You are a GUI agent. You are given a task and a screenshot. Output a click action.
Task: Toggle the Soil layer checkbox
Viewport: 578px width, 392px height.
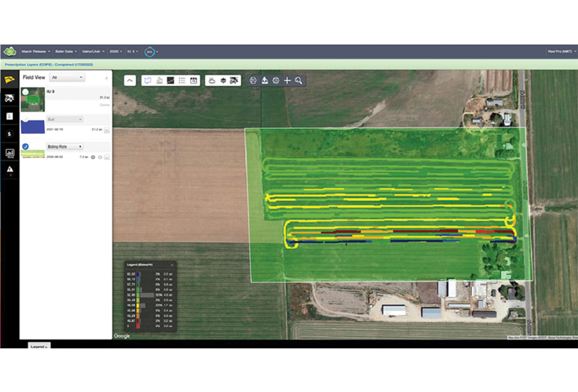coord(25,119)
